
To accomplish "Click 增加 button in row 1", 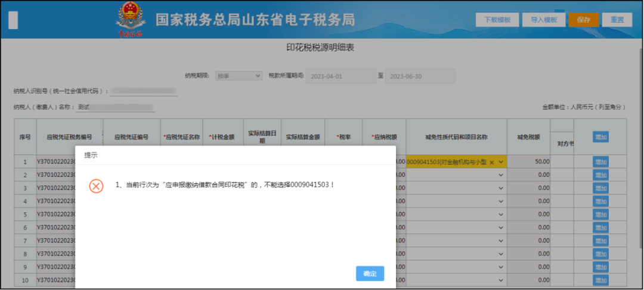I will 600,162.
